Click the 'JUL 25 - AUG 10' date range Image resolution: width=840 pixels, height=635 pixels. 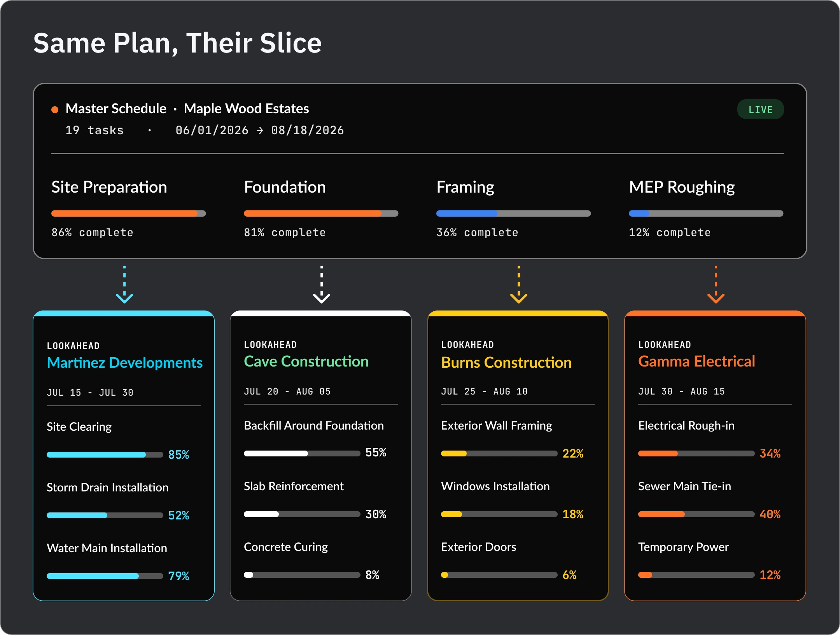point(484,391)
